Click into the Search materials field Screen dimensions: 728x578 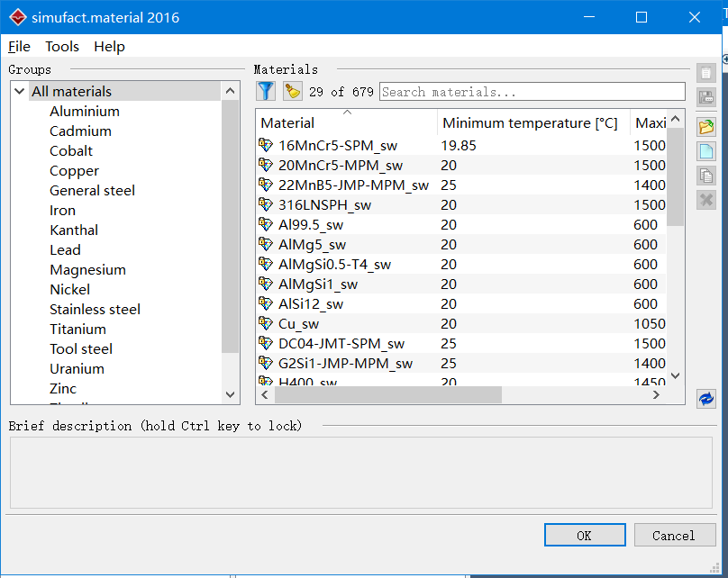point(532,92)
